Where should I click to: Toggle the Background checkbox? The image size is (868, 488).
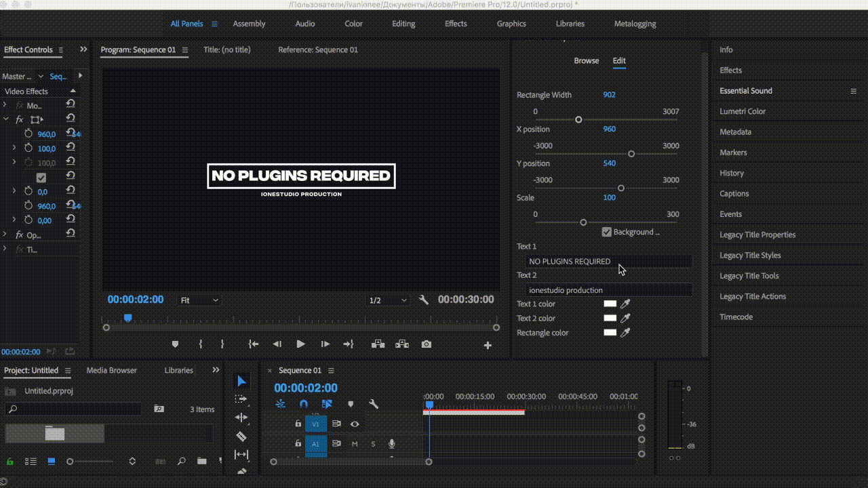(607, 232)
